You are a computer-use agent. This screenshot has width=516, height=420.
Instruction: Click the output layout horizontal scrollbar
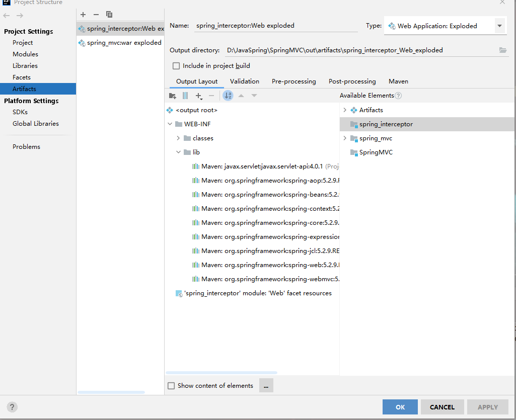click(222, 373)
